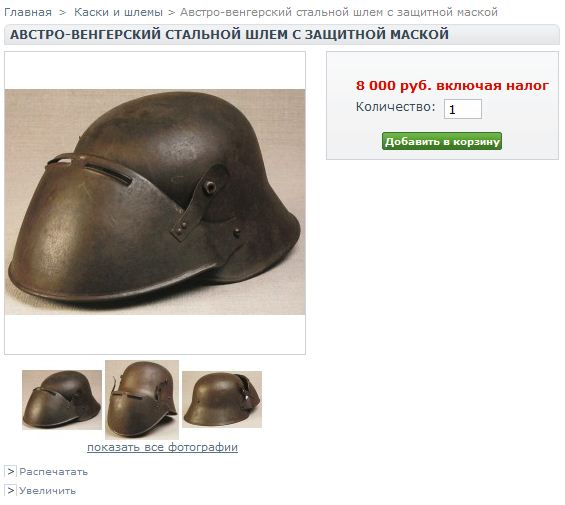Select the middle thumbnail showing raised helmet
The height and width of the screenshot is (505, 565).
point(142,400)
